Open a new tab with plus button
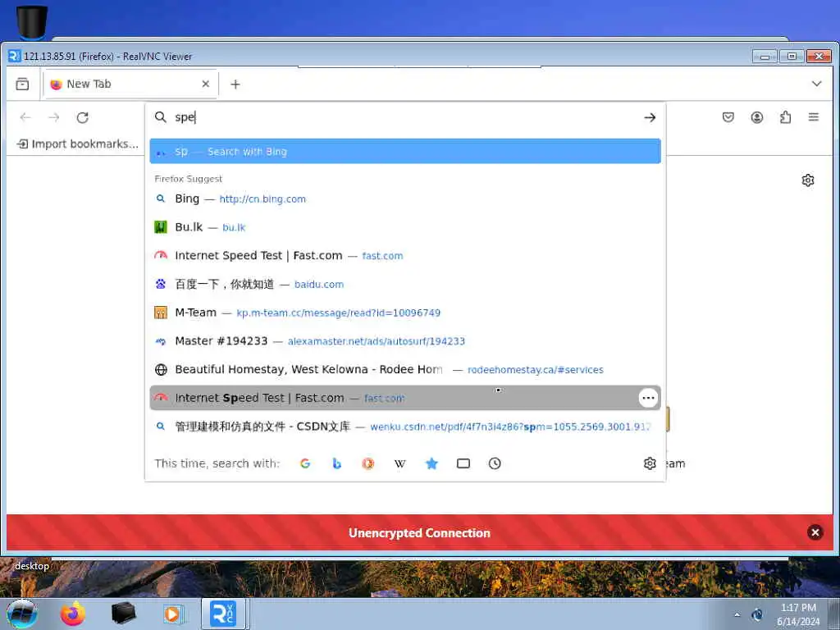The height and width of the screenshot is (630, 840). click(x=235, y=84)
